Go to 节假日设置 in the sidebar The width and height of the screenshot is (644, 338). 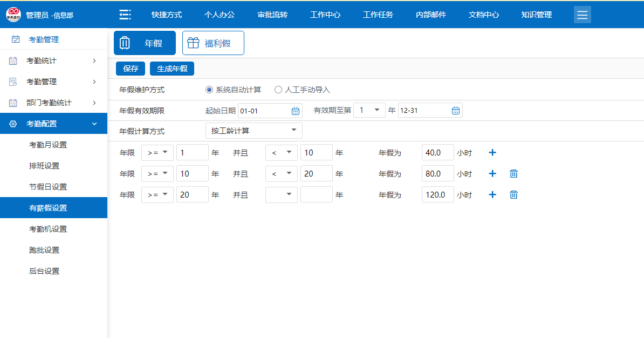pos(48,187)
